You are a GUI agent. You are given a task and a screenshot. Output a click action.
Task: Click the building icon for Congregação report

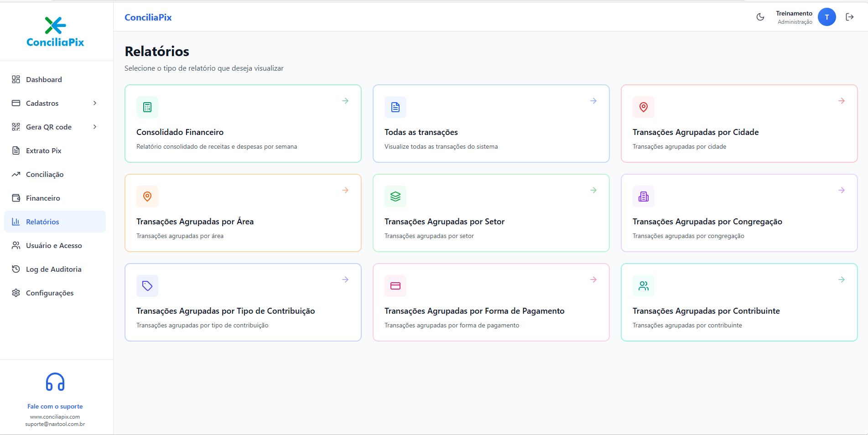click(644, 197)
